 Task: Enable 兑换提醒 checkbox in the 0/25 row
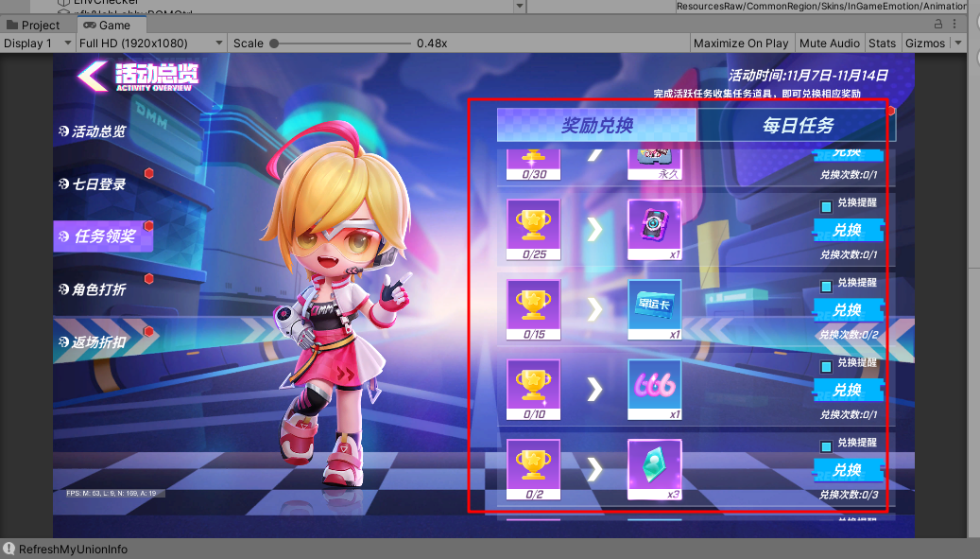tap(826, 206)
